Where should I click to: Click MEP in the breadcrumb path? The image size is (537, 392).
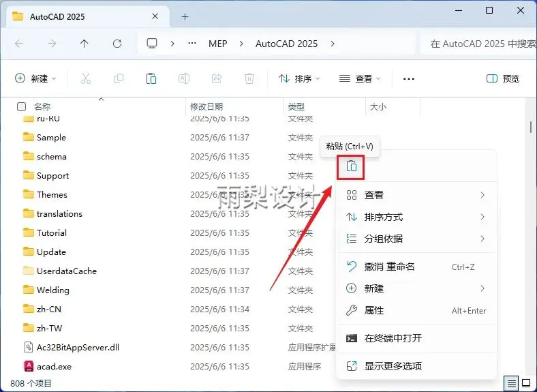click(218, 44)
